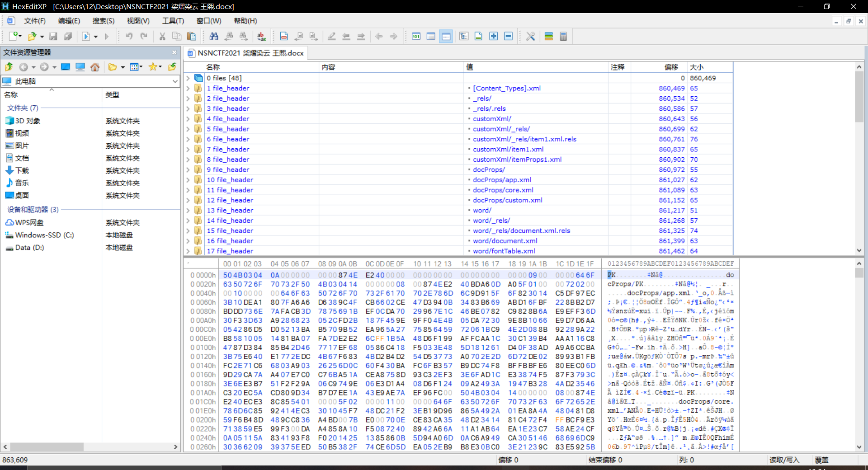Open the 编辑(E) menu
868x470 pixels.
click(x=69, y=21)
